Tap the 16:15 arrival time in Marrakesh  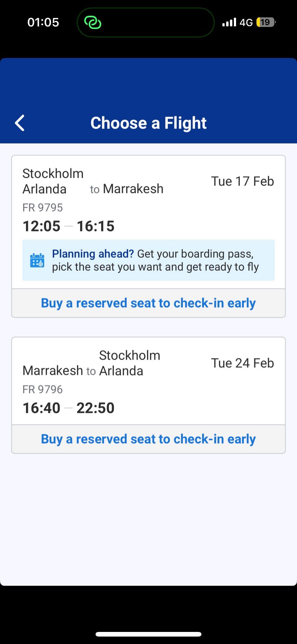(x=95, y=226)
